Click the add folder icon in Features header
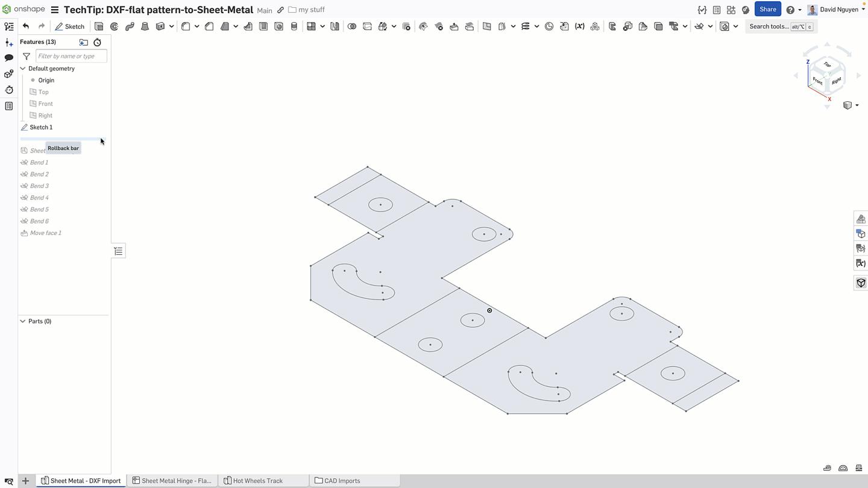Image resolution: width=868 pixels, height=488 pixels. 84,42
